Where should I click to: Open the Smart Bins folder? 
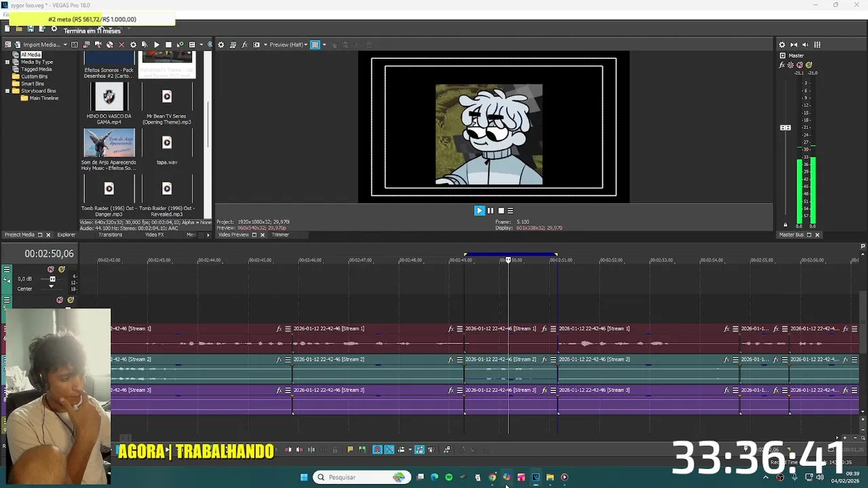pyautogui.click(x=33, y=83)
